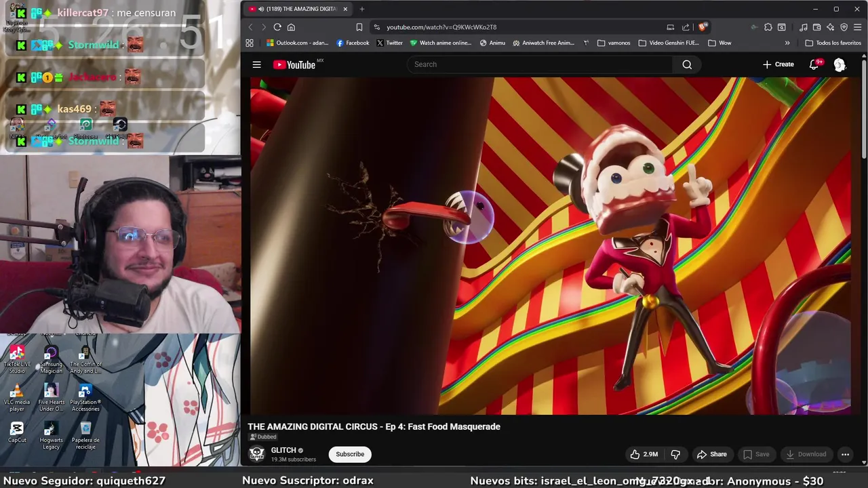Subscribe to the GLITCH channel
Viewport: 868px width, 488px height.
coord(350,454)
